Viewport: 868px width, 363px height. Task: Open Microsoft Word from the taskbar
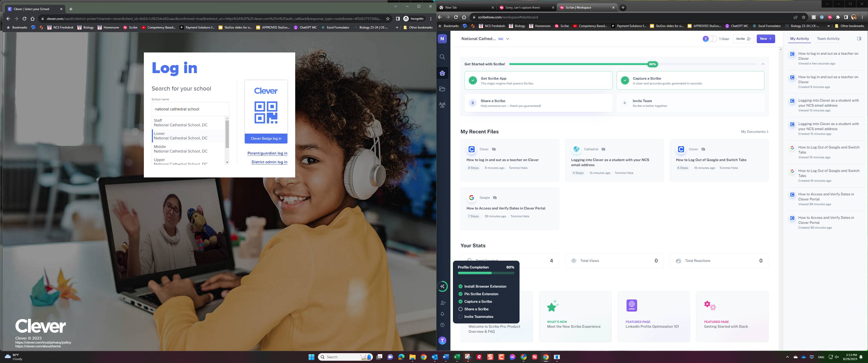446,357
